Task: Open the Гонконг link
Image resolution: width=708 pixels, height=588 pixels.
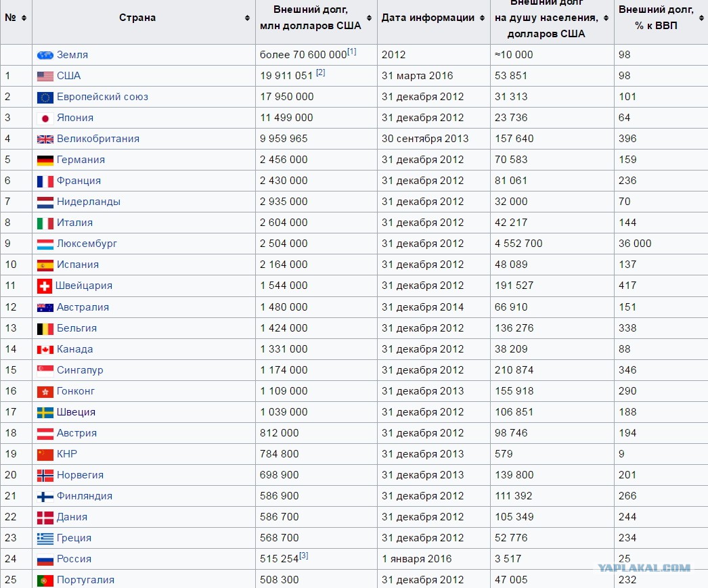Action: (76, 391)
